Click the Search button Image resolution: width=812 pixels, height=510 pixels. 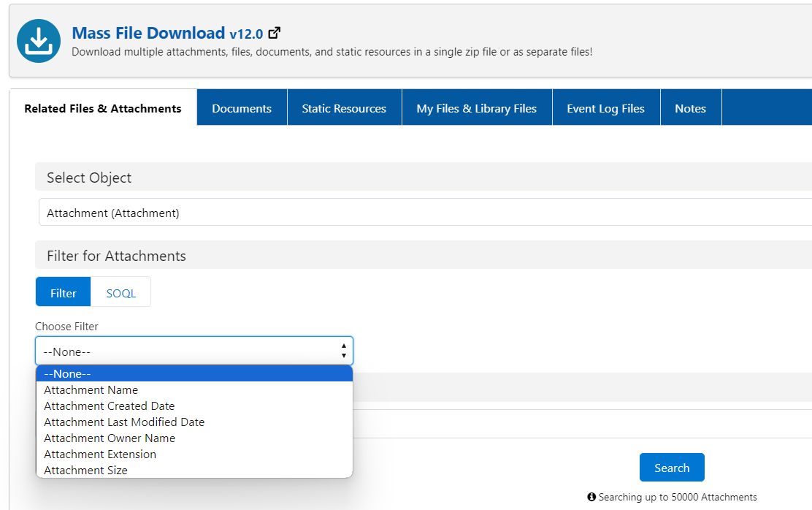pos(672,468)
